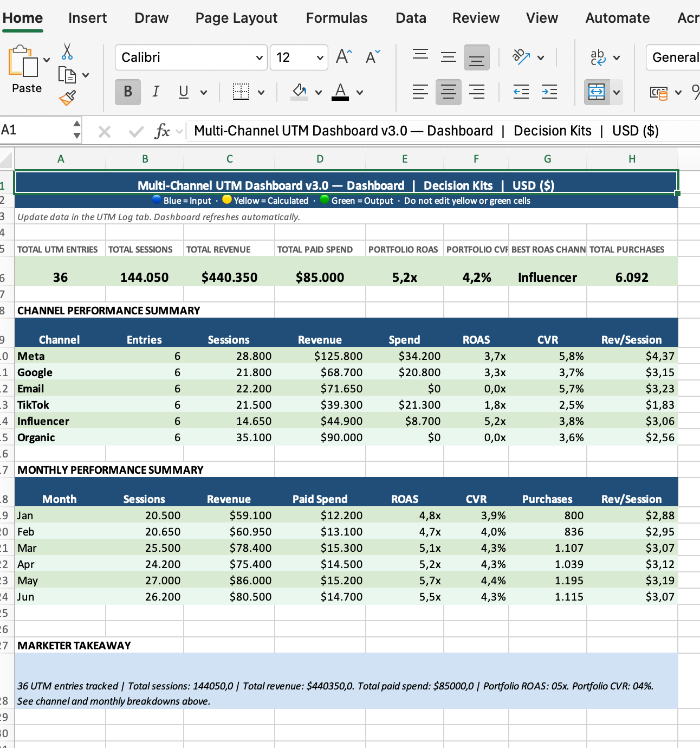Click the Copy icon
Screen dimensions: 700x748
[x=67, y=75]
